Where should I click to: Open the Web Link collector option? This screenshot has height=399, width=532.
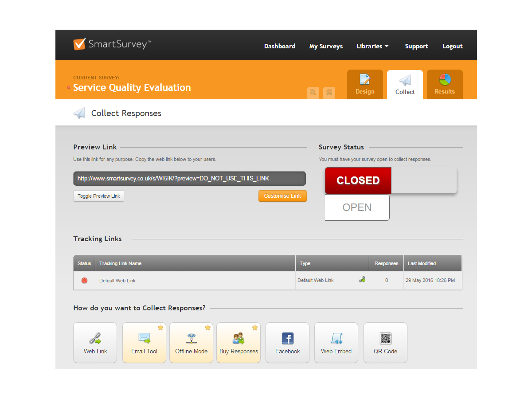95,343
